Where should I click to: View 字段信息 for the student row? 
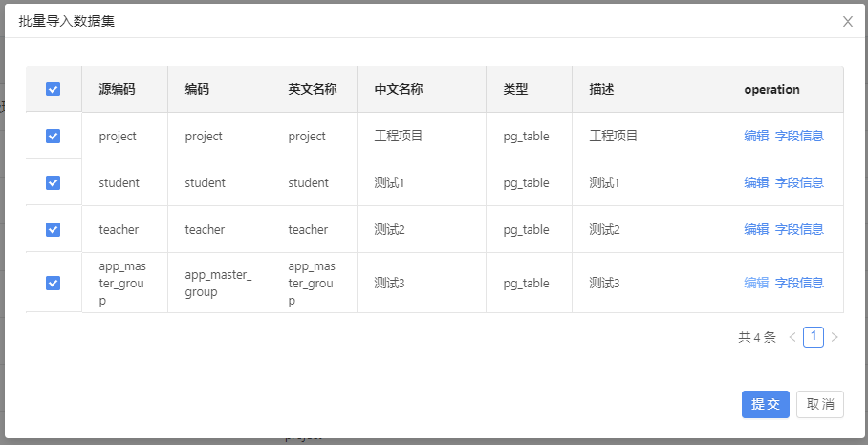[799, 182]
